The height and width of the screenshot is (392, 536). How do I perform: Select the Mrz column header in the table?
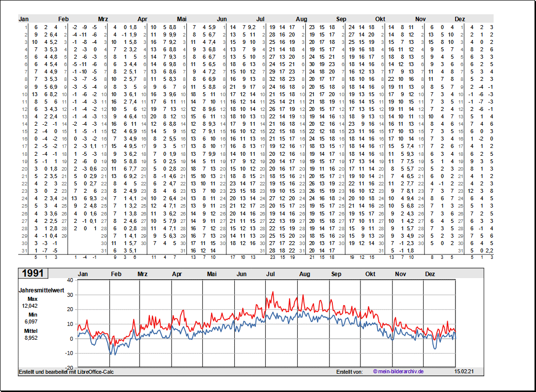(x=103, y=19)
